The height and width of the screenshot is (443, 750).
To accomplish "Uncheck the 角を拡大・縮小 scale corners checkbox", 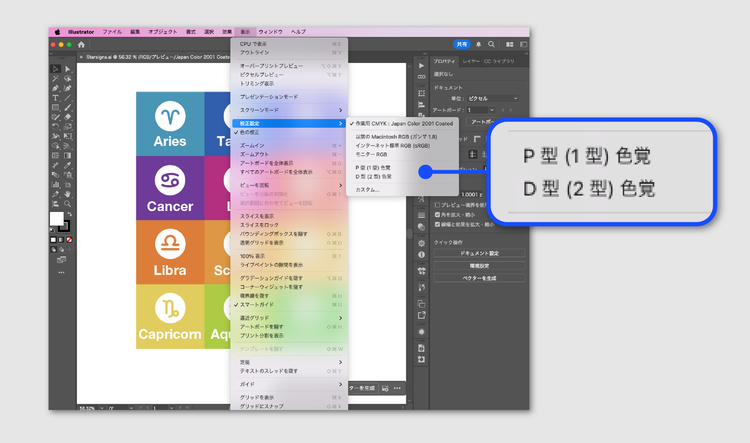I will (x=438, y=214).
